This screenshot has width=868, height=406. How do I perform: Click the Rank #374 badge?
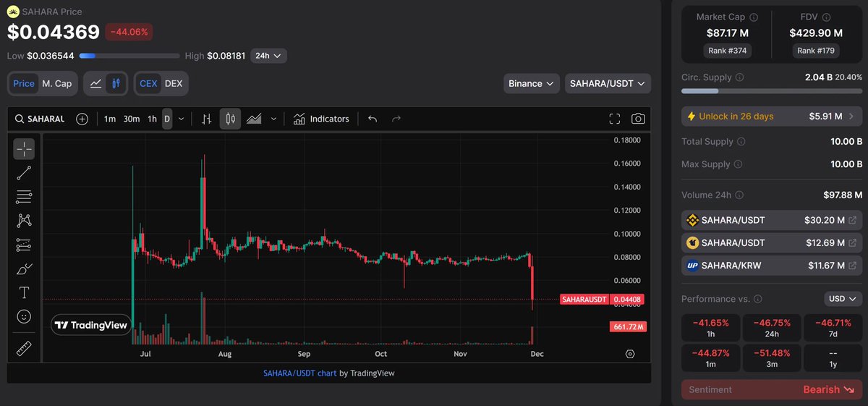(729, 51)
